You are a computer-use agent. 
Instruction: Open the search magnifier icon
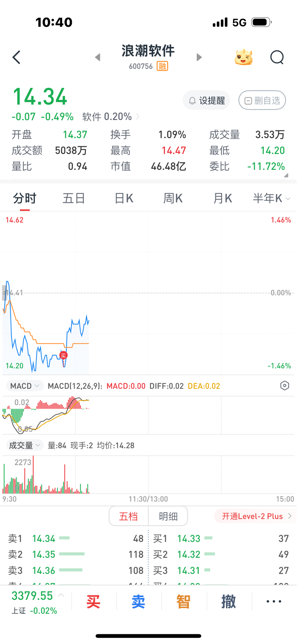coord(277,57)
